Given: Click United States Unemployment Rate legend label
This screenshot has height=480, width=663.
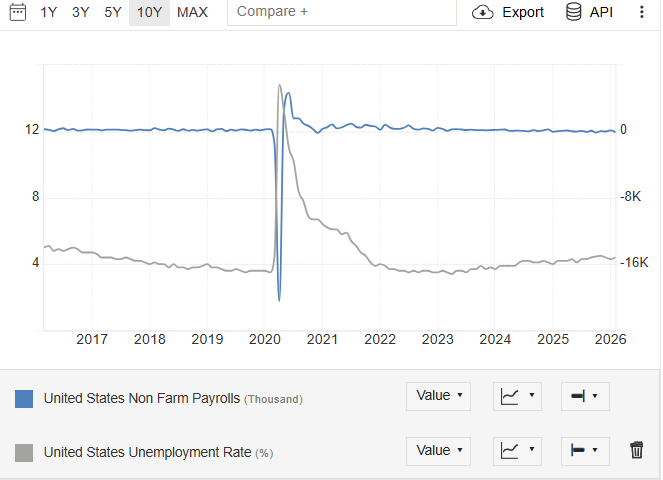Looking at the screenshot, I should [x=148, y=452].
